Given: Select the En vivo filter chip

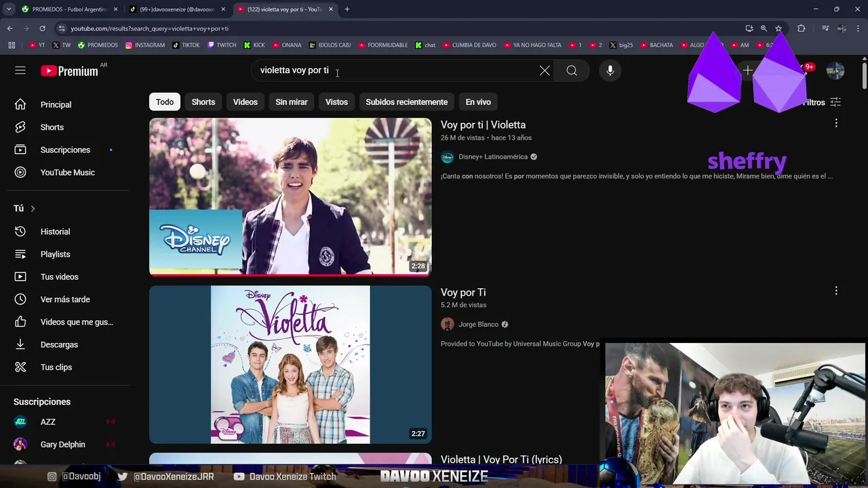Looking at the screenshot, I should point(478,102).
